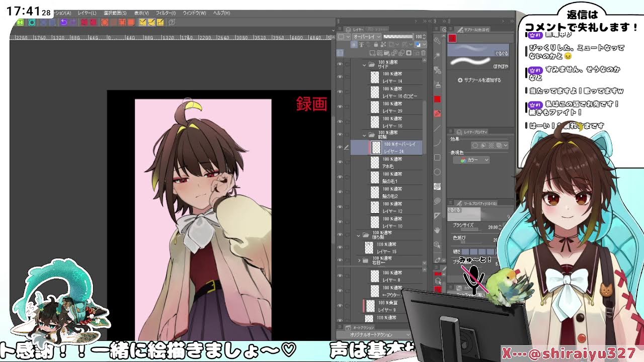The height and width of the screenshot is (362, 644).
Task: Select the rectangle figure tool
Action: pyautogui.click(x=437, y=157)
